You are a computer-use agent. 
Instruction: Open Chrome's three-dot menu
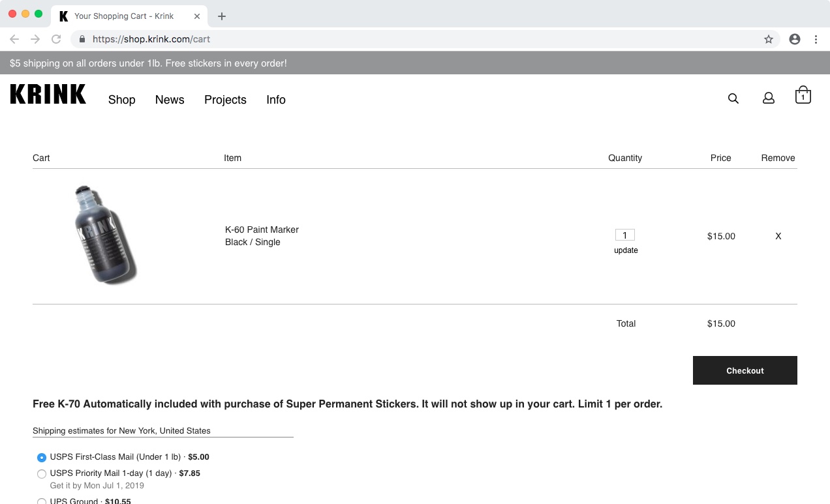(x=816, y=39)
